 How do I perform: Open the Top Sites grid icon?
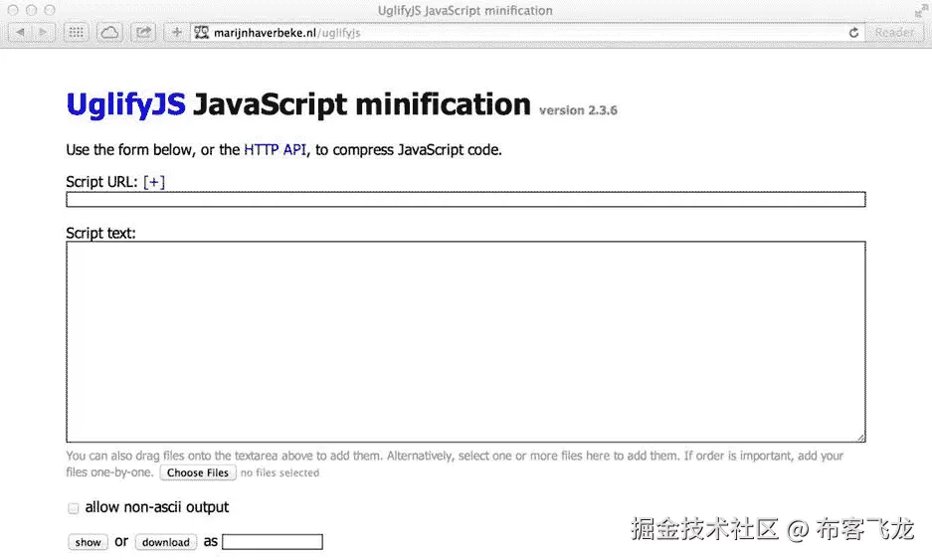click(76, 32)
